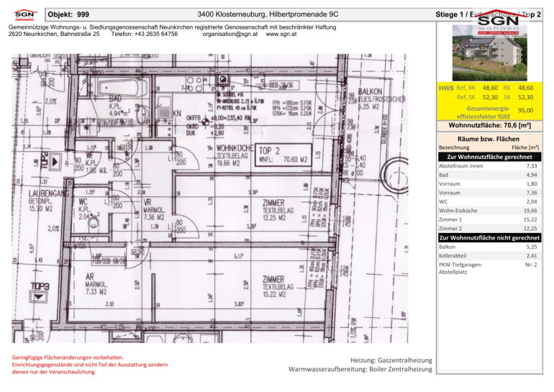Select the fGEE value 95,00

(525, 111)
